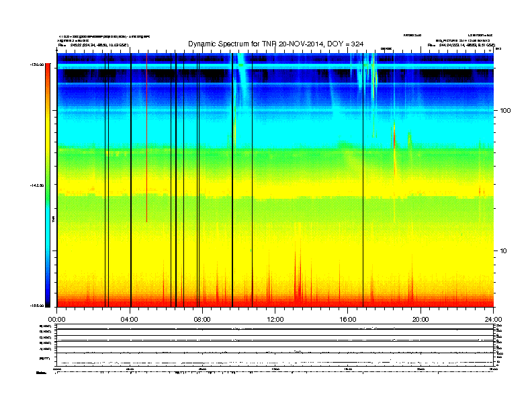Screen dimensions: 532x411
Task: Click the lower time-series panel beneath spectrum
Action: (x=275, y=345)
